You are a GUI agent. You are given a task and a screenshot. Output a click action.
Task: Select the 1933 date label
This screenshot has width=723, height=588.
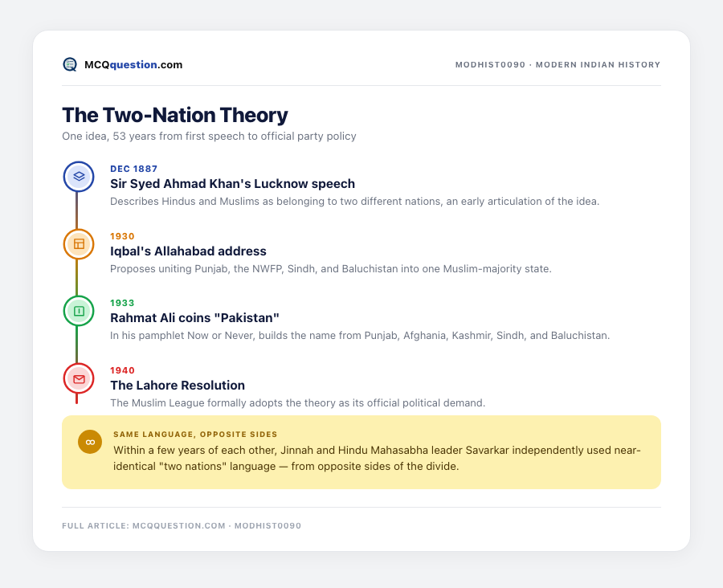click(x=122, y=303)
